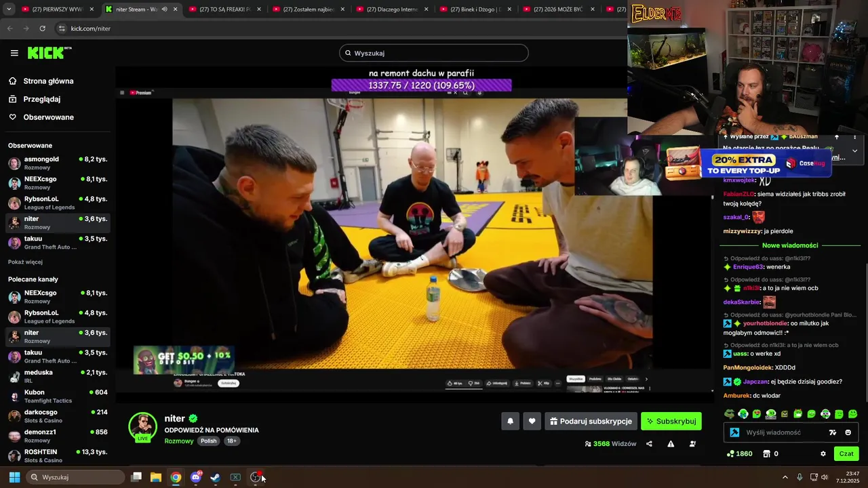Click the user icon beside report icon
This screenshot has height=488, width=868.
tap(692, 444)
